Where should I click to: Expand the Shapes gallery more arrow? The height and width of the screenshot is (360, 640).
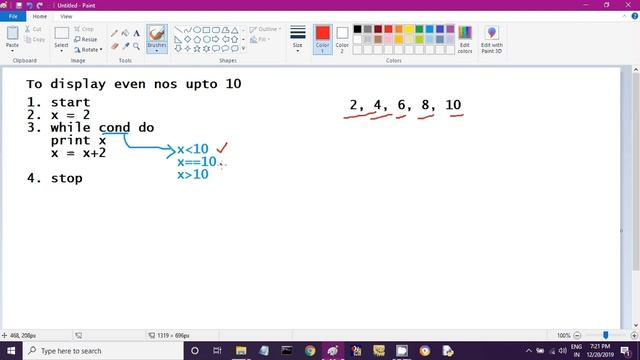244,49
